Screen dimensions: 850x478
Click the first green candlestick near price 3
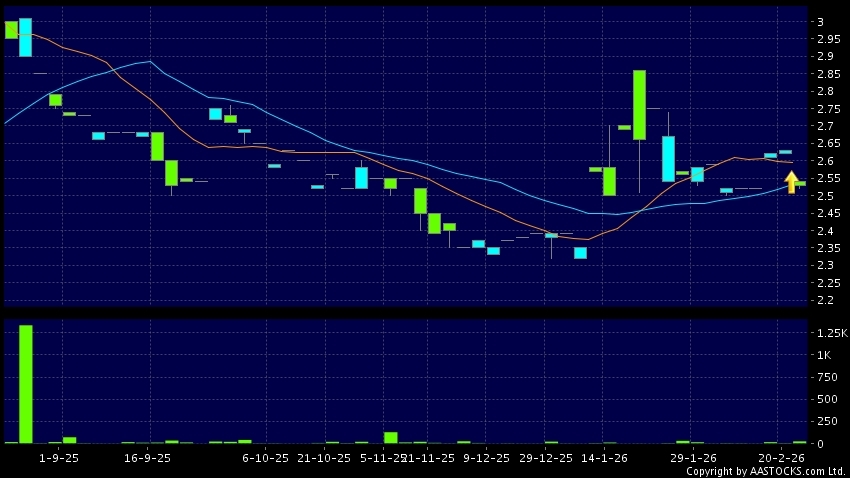click(11, 30)
